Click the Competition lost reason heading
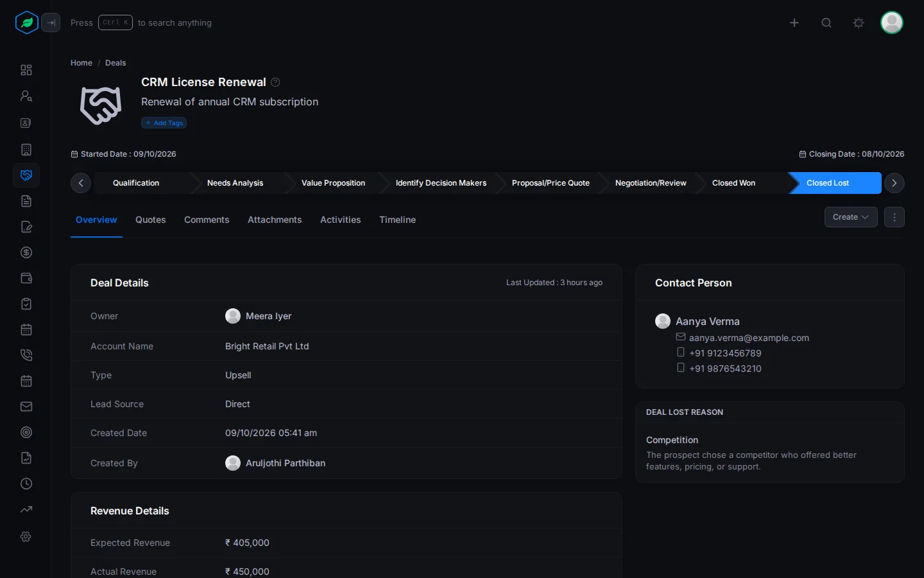 [x=672, y=440]
